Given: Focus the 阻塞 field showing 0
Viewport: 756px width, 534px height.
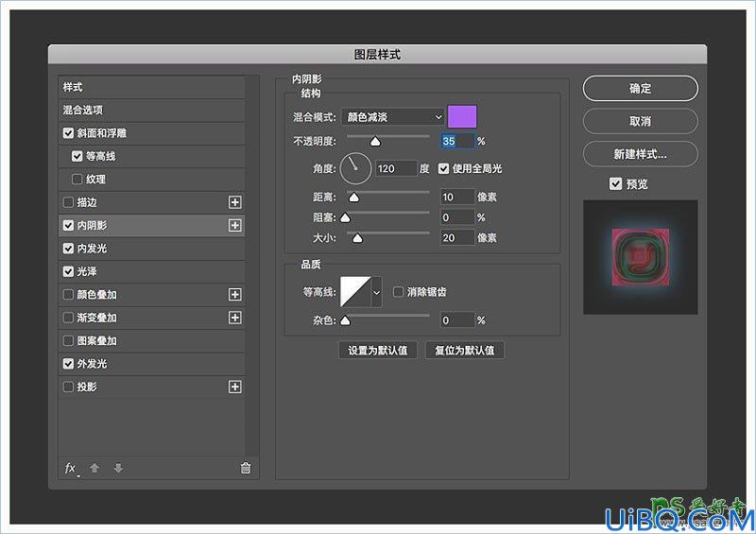Looking at the screenshot, I should (457, 217).
